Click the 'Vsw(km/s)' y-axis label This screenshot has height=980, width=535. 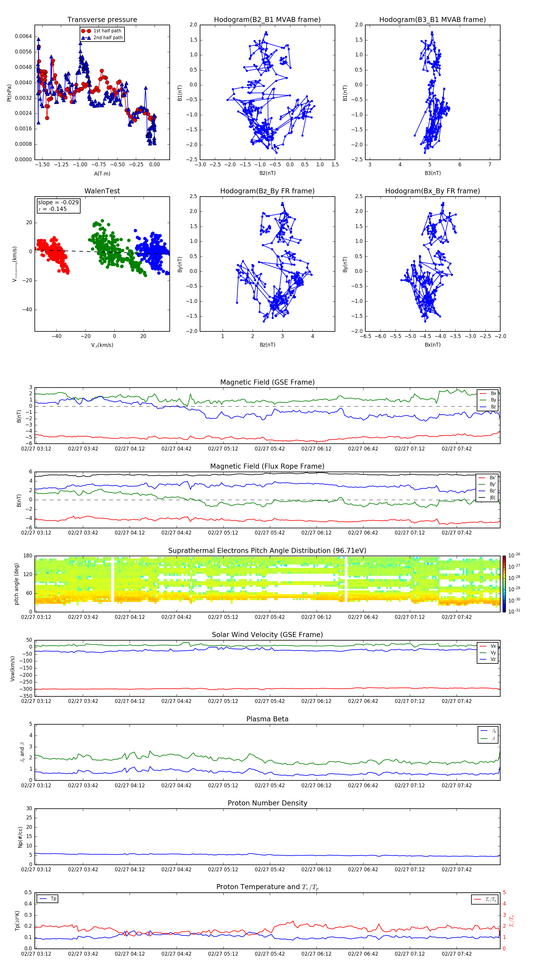[x=12, y=668]
